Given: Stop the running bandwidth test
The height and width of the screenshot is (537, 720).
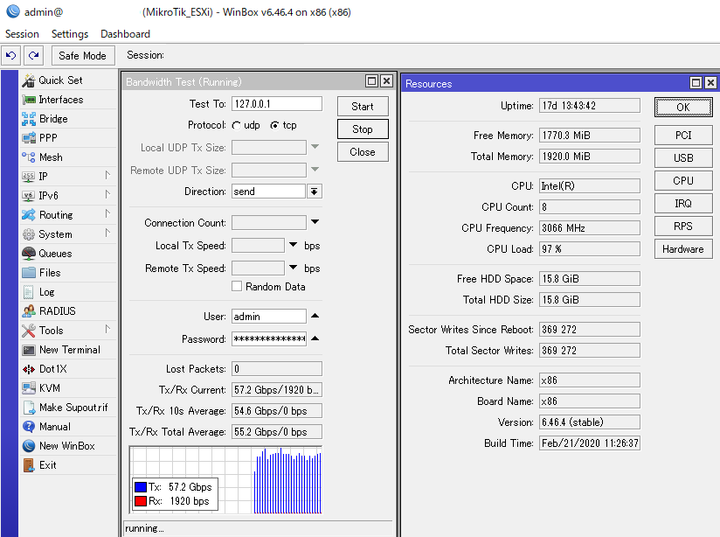Looking at the screenshot, I should 363,129.
